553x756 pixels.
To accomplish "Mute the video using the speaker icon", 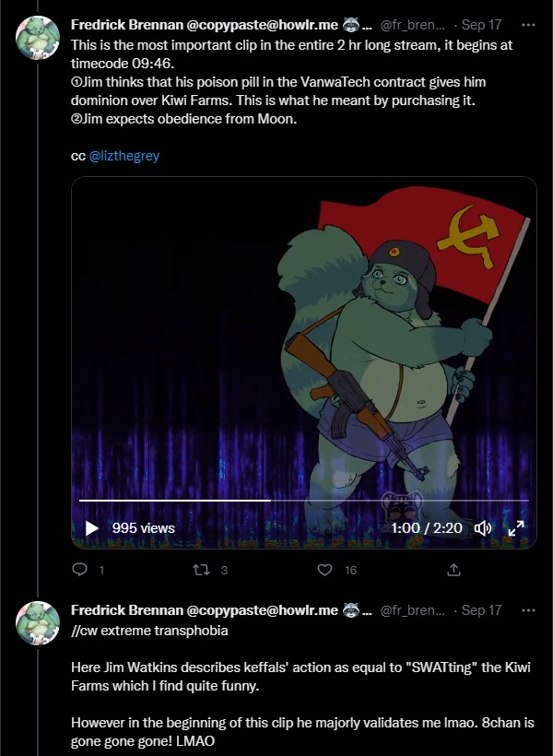I will point(483,528).
